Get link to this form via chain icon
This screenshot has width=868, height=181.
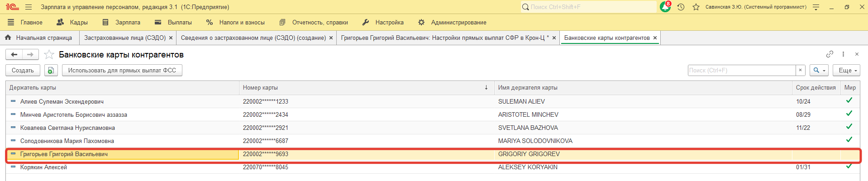point(829,54)
